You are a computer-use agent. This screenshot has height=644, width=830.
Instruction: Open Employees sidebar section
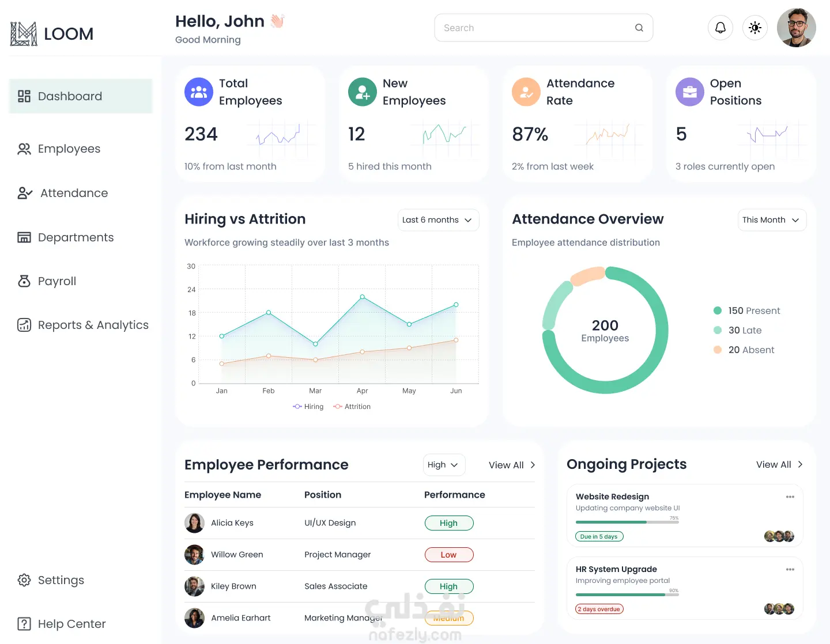click(59, 149)
